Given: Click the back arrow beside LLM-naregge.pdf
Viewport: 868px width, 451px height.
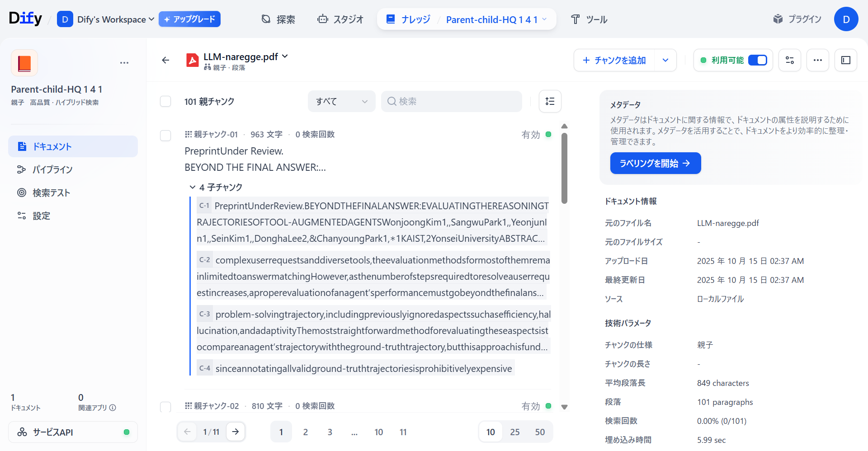Looking at the screenshot, I should (165, 60).
